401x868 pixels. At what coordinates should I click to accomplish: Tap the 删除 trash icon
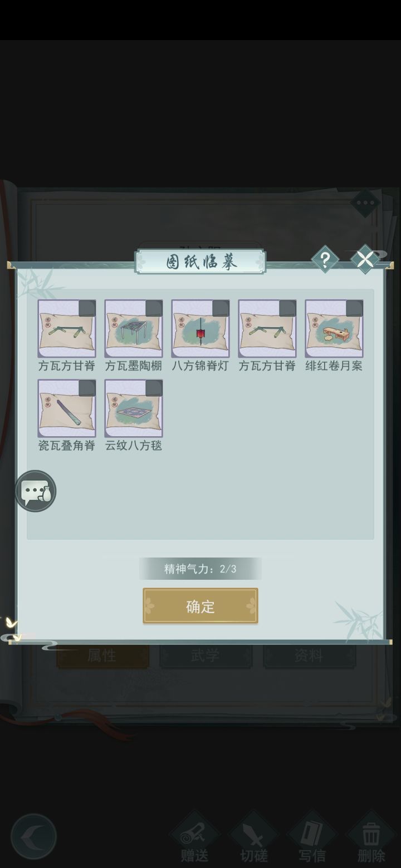pyautogui.click(x=371, y=838)
